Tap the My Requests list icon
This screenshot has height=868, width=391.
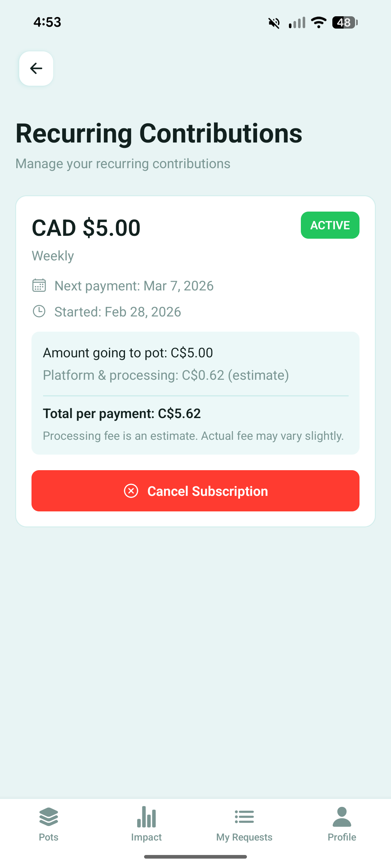point(244,817)
